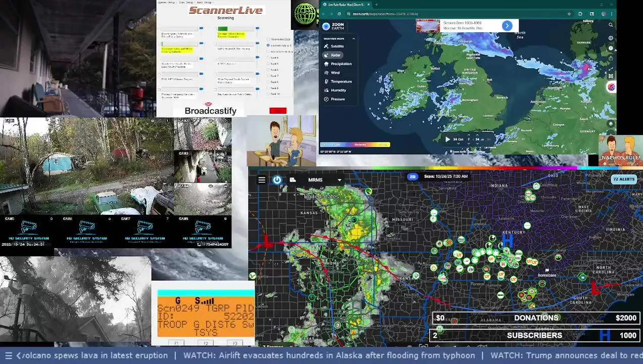
Task: Open the browser extensions puzzle icon
Action: 580,14
